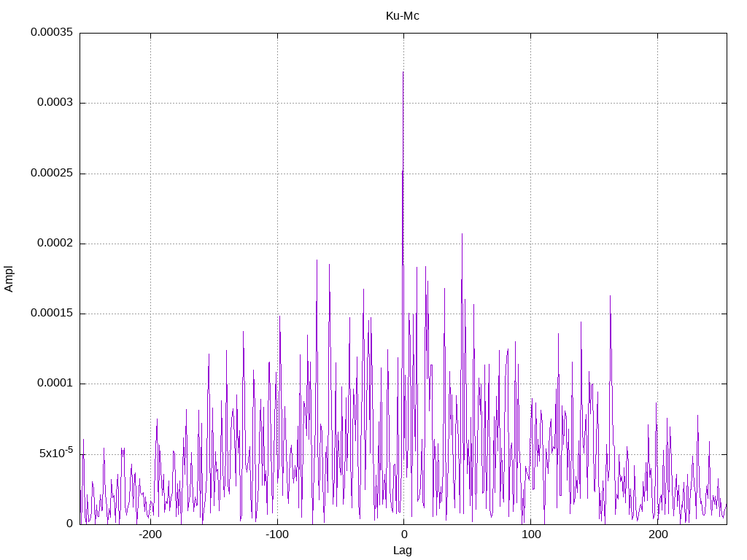Click the 0 x-axis tick label
Image resolution: width=747 pixels, height=560 pixels.
pos(404,534)
